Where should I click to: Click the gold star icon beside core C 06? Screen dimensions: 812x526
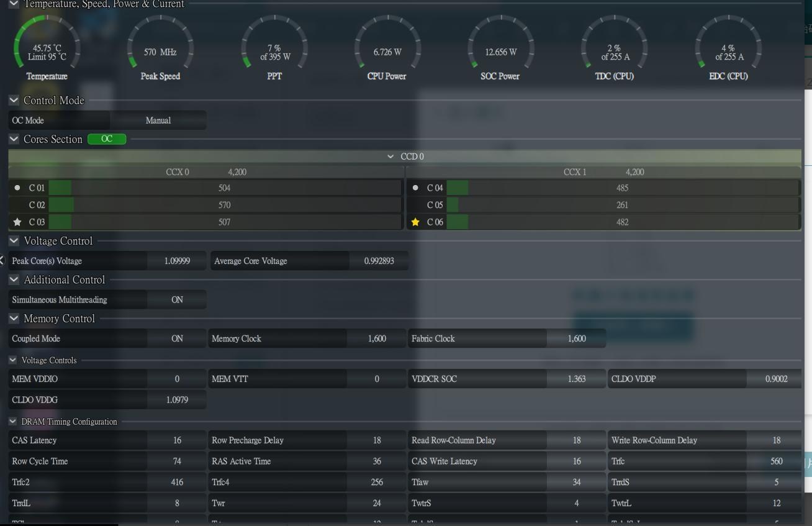[x=415, y=222]
